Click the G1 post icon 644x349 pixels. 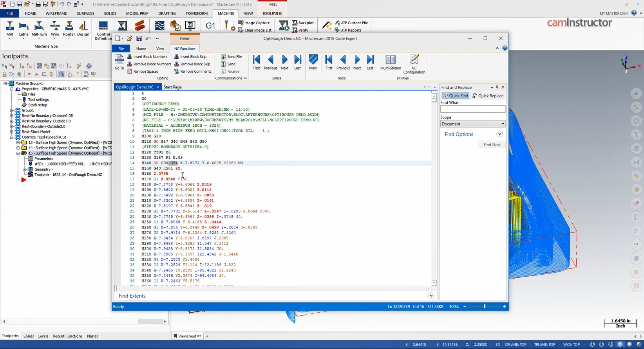(210, 26)
